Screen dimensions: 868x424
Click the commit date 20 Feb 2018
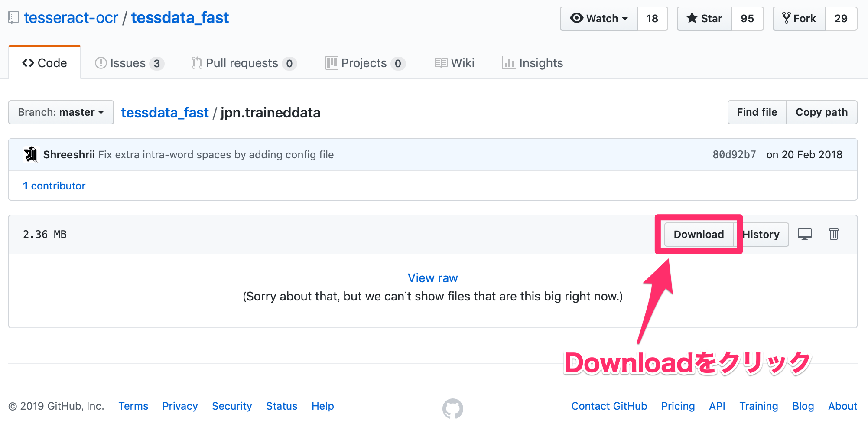coord(804,155)
